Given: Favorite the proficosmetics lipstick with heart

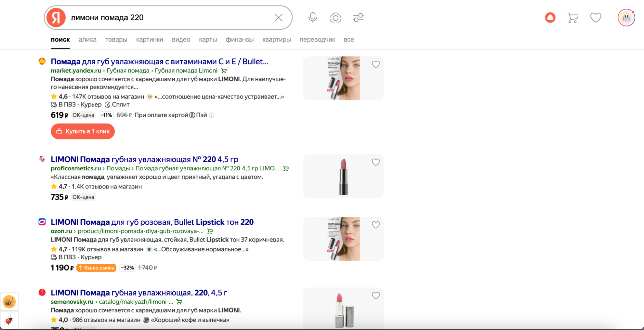Looking at the screenshot, I should (x=376, y=162).
